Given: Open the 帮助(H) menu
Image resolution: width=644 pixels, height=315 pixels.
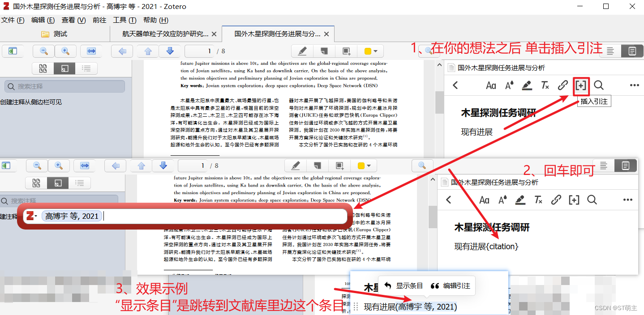Looking at the screenshot, I should tap(156, 20).
